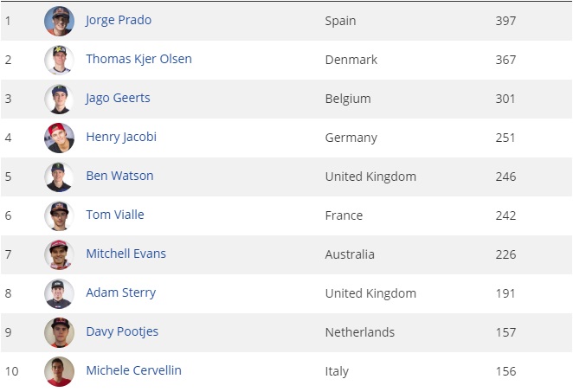Open the Davy Pootjes link

122,331
